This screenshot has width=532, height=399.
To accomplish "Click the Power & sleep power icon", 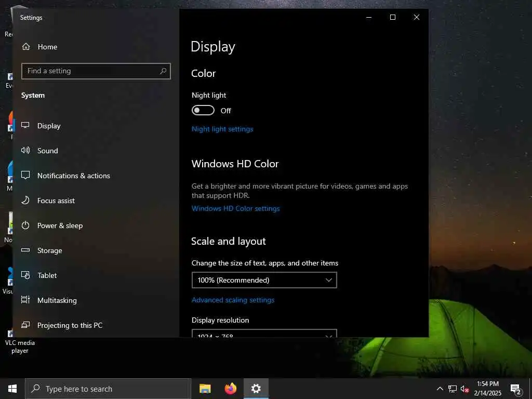I will (x=25, y=225).
